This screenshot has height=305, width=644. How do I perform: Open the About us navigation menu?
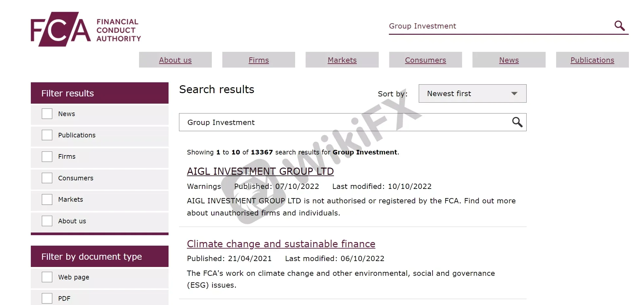pos(175,60)
